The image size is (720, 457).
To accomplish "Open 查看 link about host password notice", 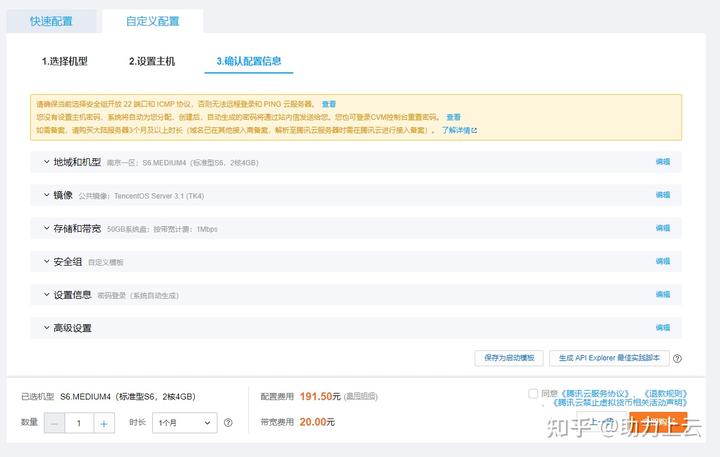I will pos(454,117).
